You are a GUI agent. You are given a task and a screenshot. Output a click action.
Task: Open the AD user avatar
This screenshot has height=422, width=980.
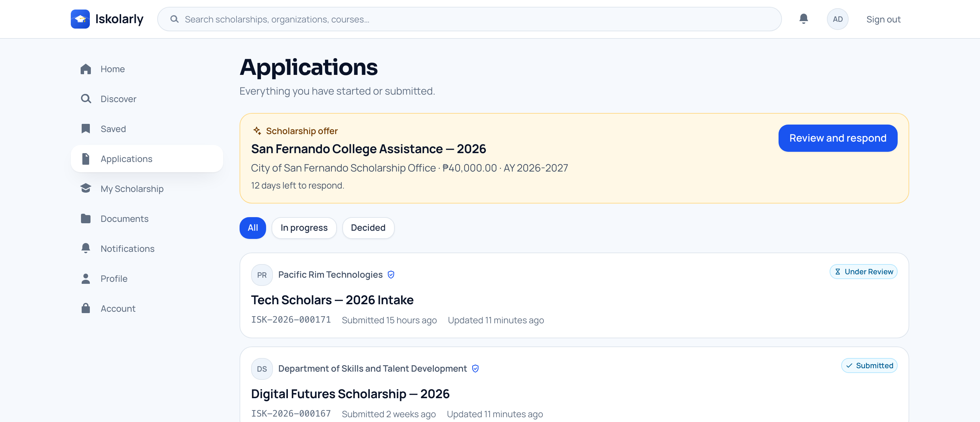click(x=837, y=19)
